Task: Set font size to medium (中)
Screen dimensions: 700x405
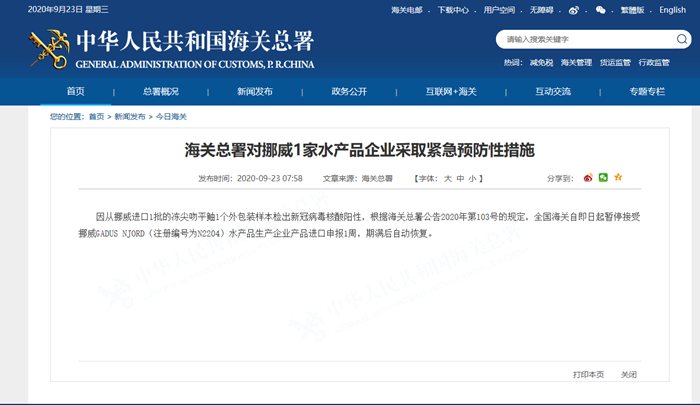Action: (x=460, y=178)
